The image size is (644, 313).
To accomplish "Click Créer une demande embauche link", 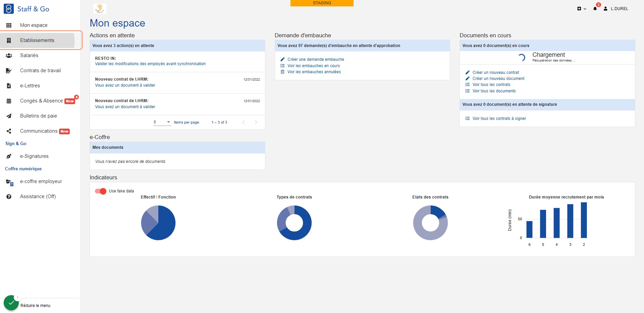I will click(316, 59).
